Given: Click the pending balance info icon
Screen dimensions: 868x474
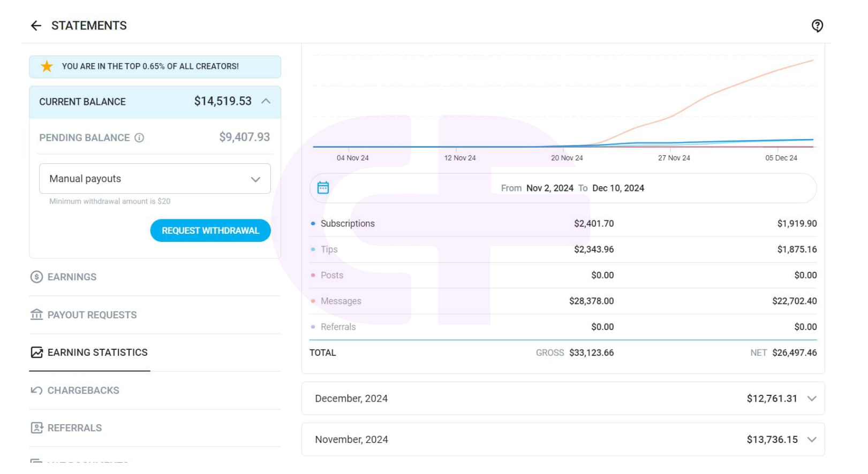Looking at the screenshot, I should click(x=139, y=137).
